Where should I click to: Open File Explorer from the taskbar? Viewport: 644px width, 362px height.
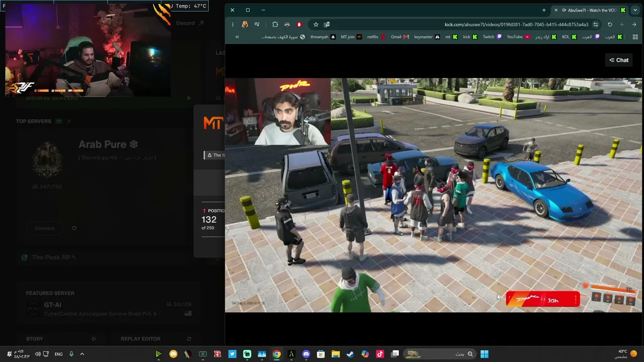[336, 354]
